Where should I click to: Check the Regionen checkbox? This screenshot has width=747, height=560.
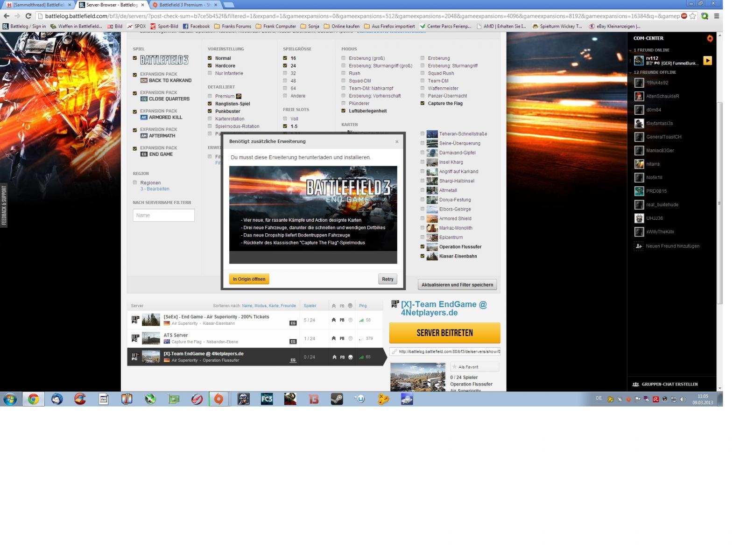tap(135, 182)
